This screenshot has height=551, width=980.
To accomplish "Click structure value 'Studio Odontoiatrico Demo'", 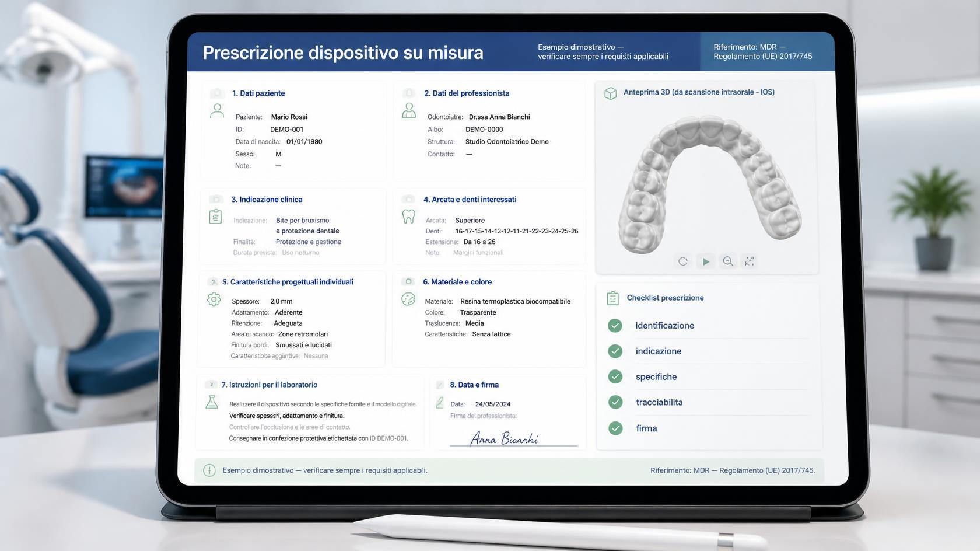I will pos(507,142).
